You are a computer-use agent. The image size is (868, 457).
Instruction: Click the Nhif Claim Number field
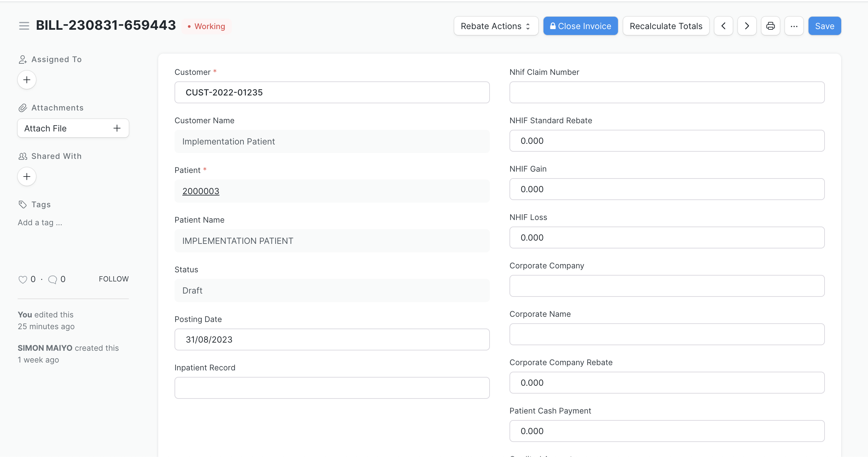coord(666,92)
